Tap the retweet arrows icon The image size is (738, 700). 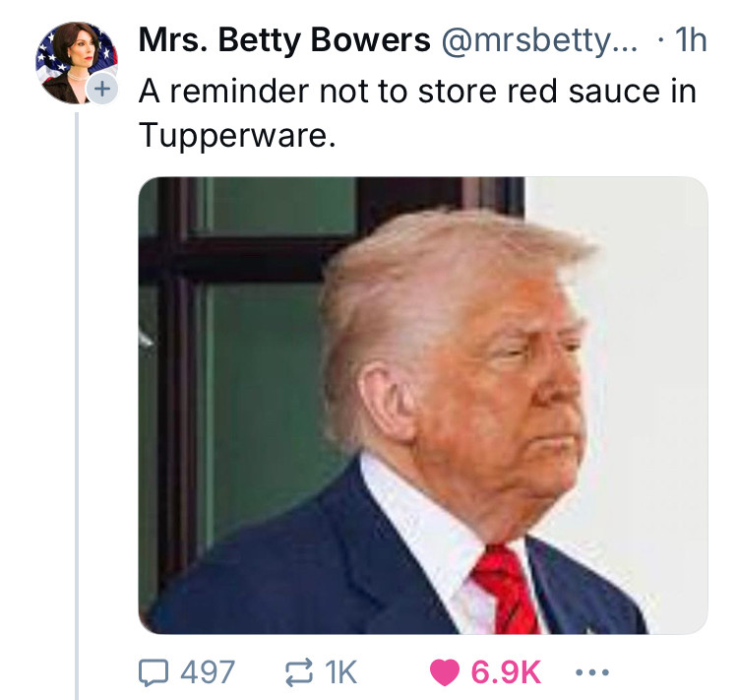point(299,672)
